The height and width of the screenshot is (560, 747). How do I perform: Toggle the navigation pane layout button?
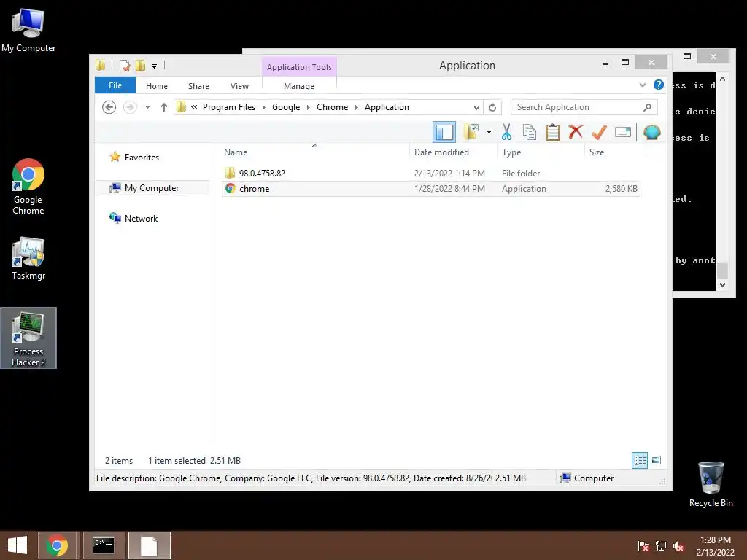click(444, 132)
